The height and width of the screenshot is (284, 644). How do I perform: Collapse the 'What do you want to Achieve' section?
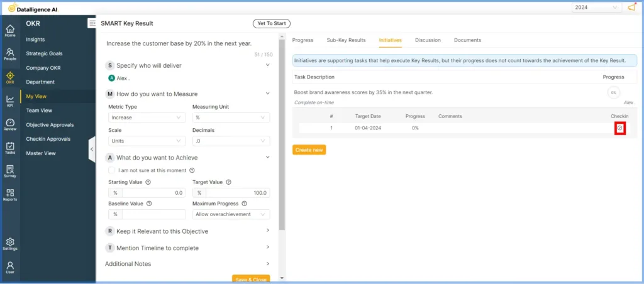tap(268, 157)
